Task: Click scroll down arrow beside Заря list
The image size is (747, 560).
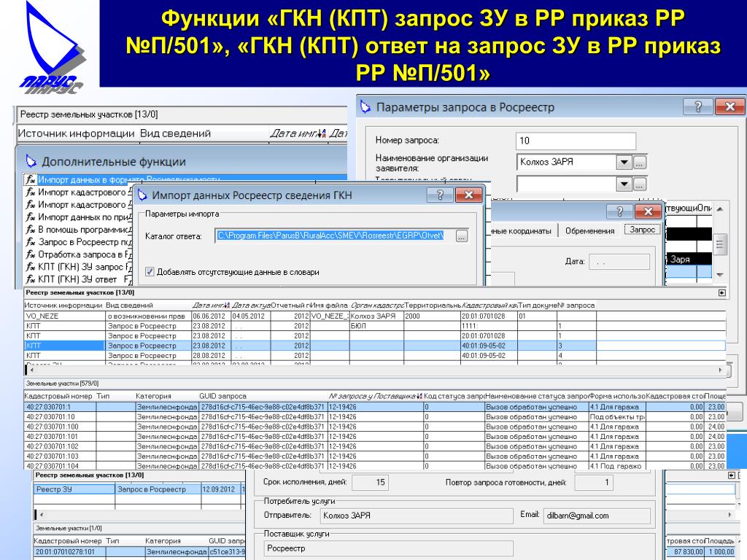Action: pos(720,275)
